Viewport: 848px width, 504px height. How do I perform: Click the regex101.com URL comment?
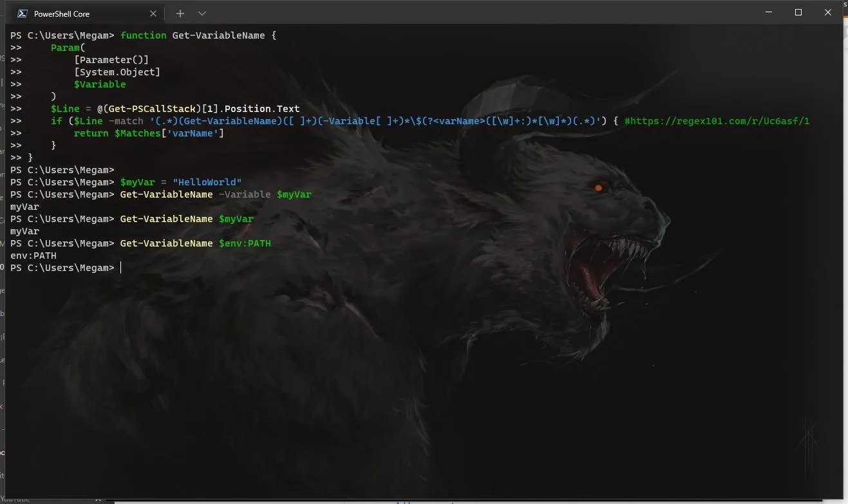point(717,121)
